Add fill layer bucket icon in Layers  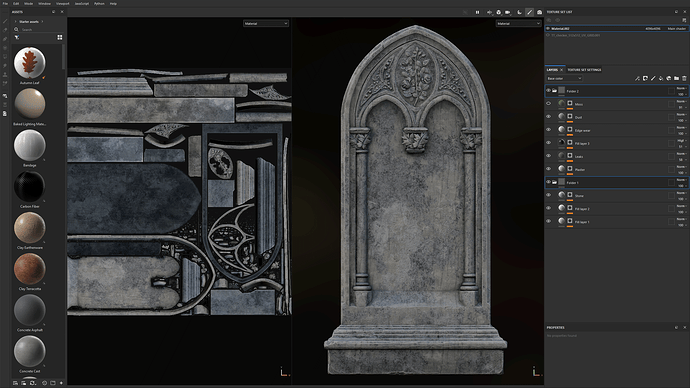pyautogui.click(x=661, y=78)
